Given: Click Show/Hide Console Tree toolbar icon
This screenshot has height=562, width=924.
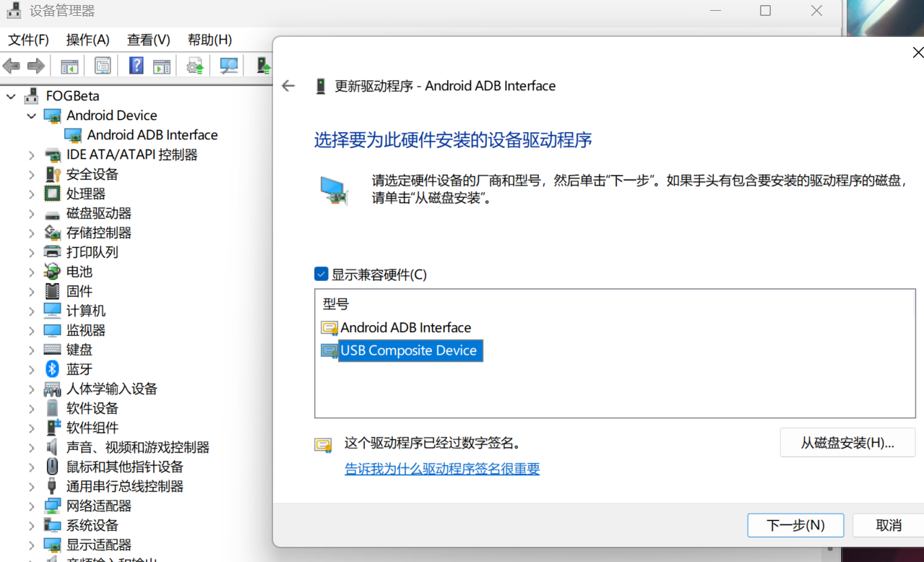Looking at the screenshot, I should (x=69, y=66).
